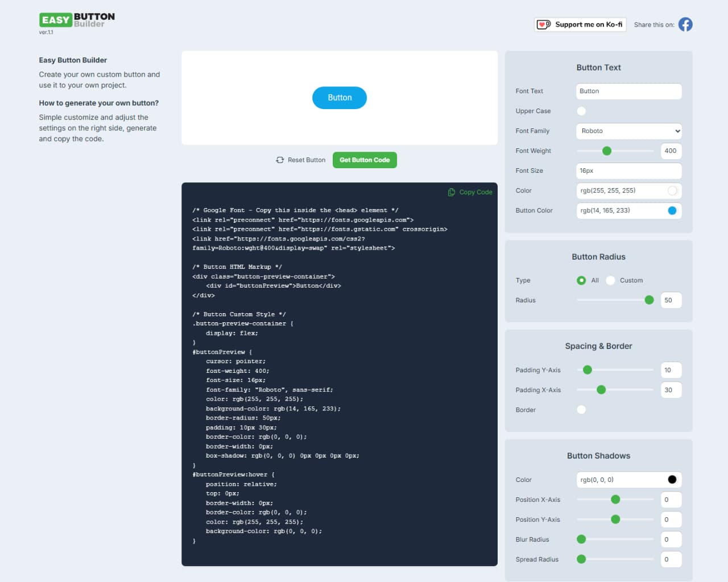Click the Get Button Code button
The width and height of the screenshot is (728, 582).
(365, 160)
